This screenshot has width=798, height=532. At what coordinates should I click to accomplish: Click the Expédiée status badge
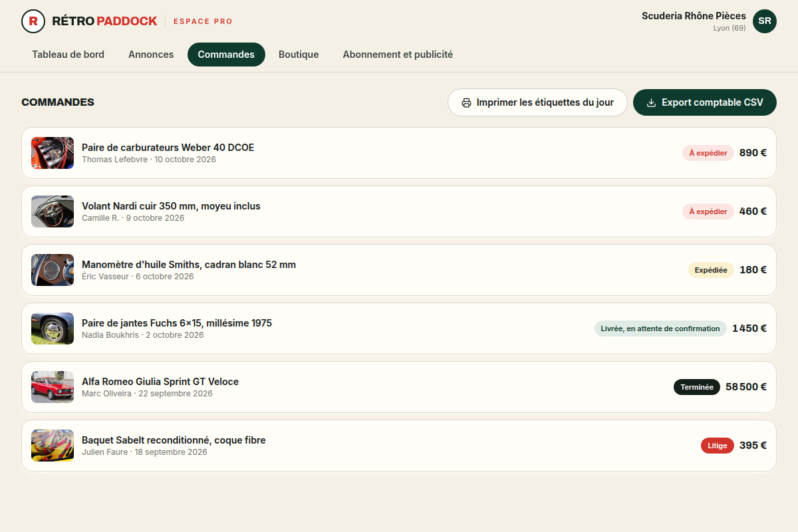[711, 270]
